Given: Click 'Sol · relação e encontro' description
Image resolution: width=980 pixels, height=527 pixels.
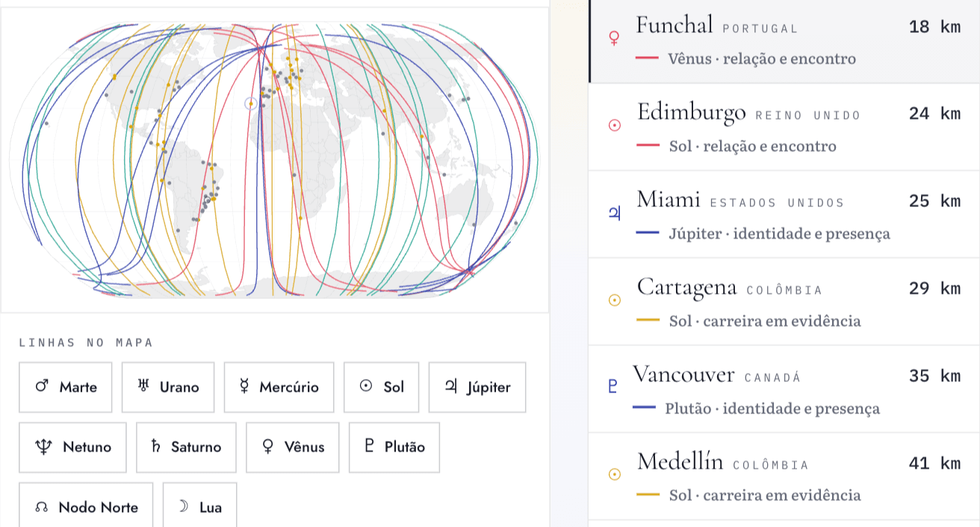Looking at the screenshot, I should [752, 147].
